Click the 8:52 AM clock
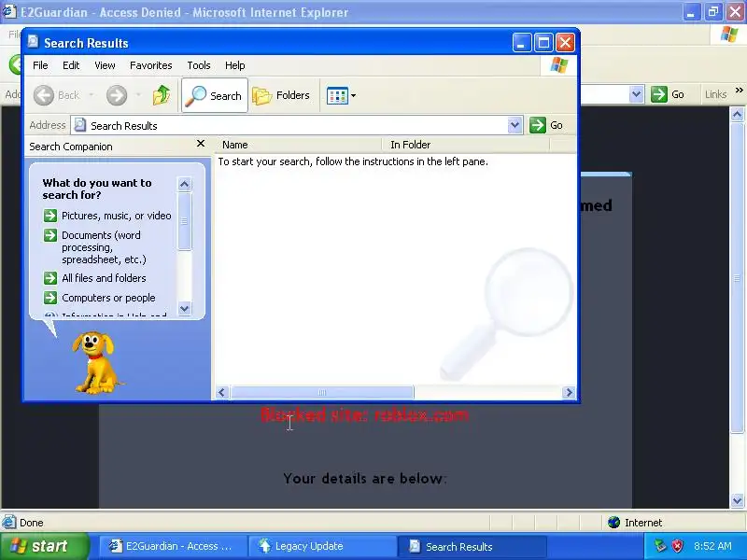 click(x=712, y=546)
